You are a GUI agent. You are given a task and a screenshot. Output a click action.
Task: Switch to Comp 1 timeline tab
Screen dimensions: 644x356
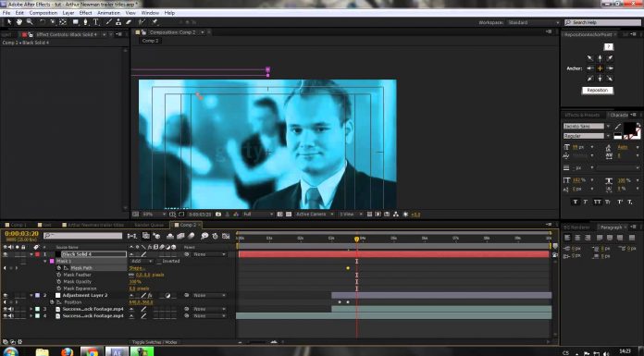[18, 225]
